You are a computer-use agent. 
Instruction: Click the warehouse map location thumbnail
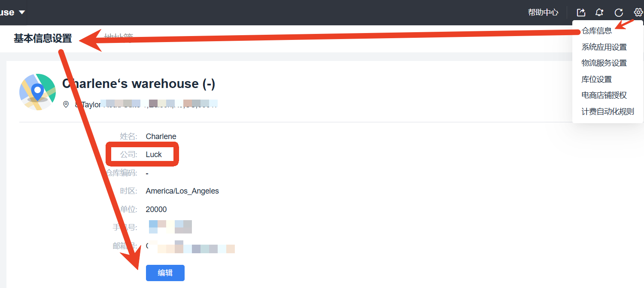[x=38, y=92]
